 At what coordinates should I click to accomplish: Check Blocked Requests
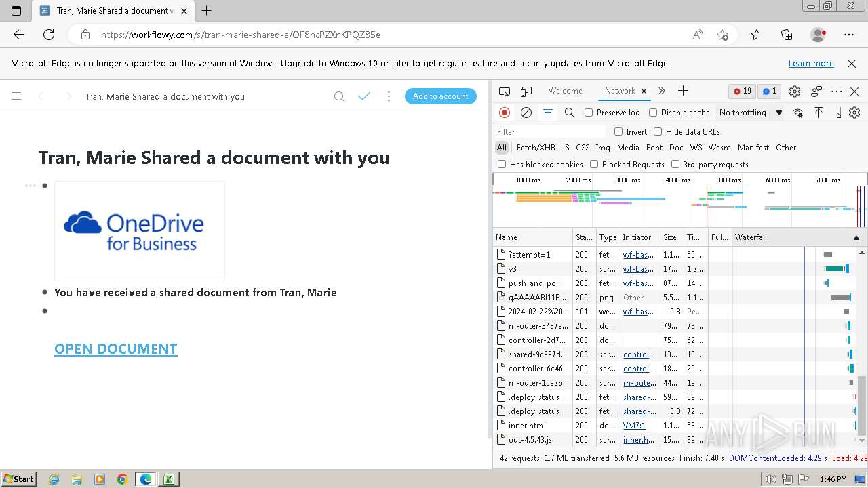coord(594,164)
